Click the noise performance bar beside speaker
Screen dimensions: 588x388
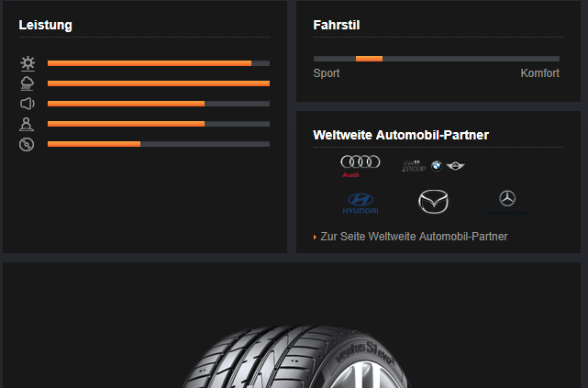159,104
